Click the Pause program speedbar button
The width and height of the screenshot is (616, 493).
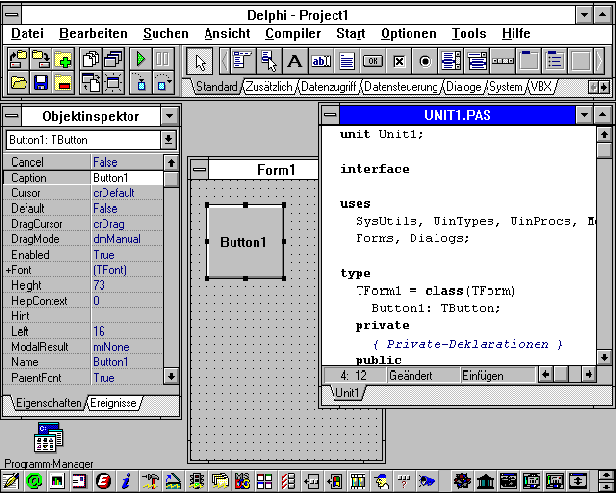[x=163, y=60]
